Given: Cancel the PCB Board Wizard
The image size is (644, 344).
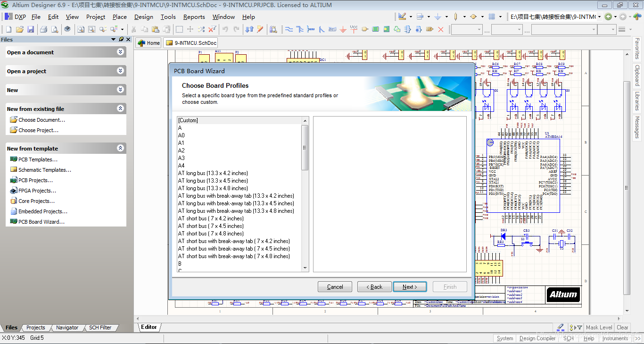Looking at the screenshot, I should 335,286.
